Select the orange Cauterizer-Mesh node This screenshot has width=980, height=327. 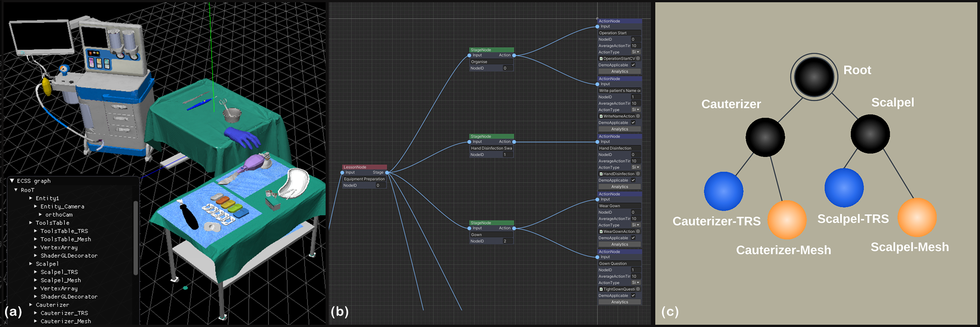click(x=787, y=220)
